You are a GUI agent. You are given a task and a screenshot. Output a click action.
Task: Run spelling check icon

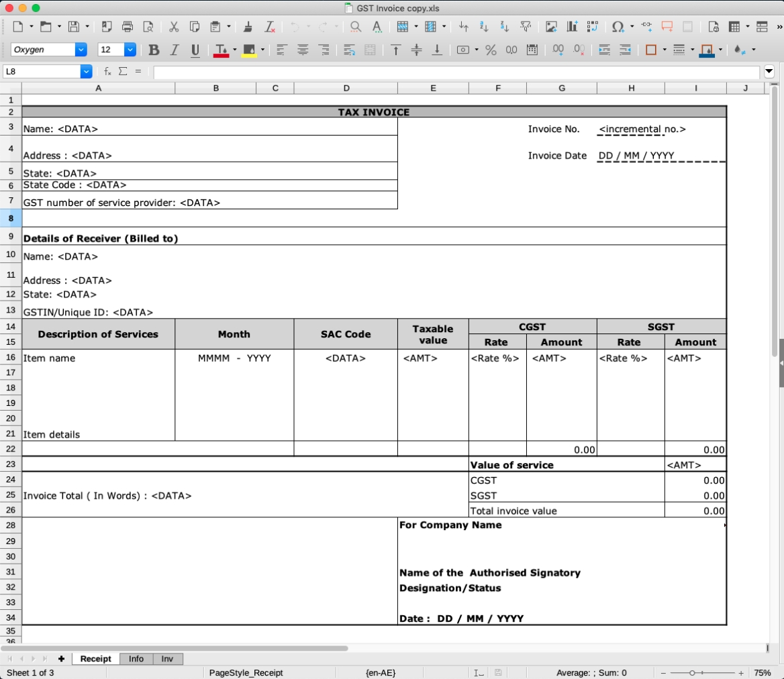tap(377, 26)
